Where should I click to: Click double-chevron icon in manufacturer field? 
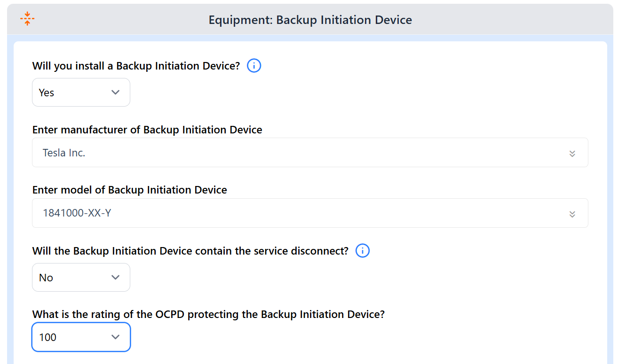coord(572,153)
